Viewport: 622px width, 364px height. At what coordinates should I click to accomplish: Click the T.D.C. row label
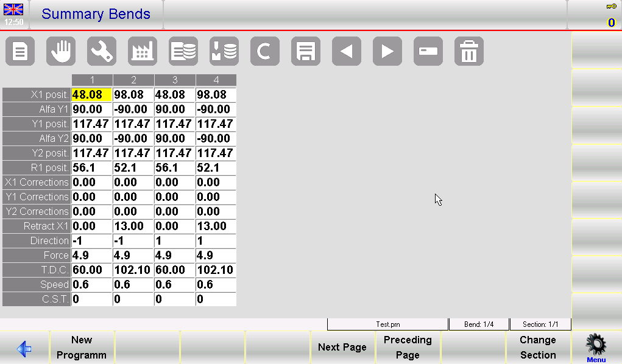click(x=37, y=270)
